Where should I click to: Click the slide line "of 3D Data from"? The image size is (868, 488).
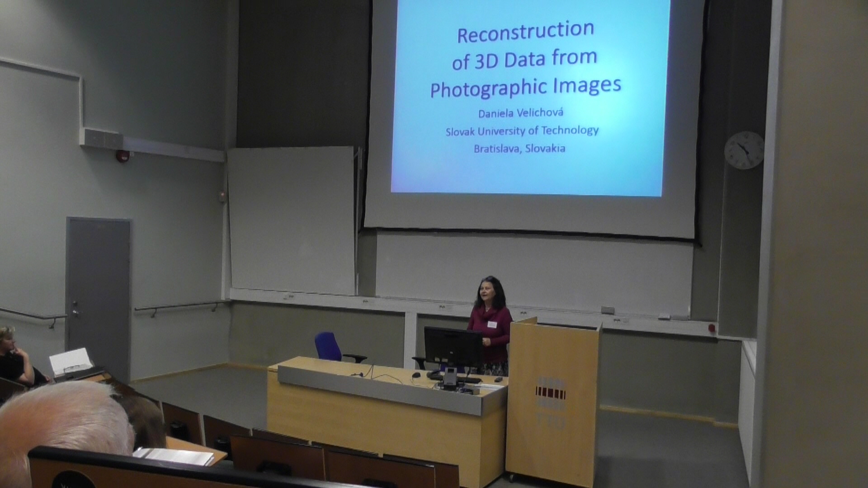pyautogui.click(x=525, y=60)
